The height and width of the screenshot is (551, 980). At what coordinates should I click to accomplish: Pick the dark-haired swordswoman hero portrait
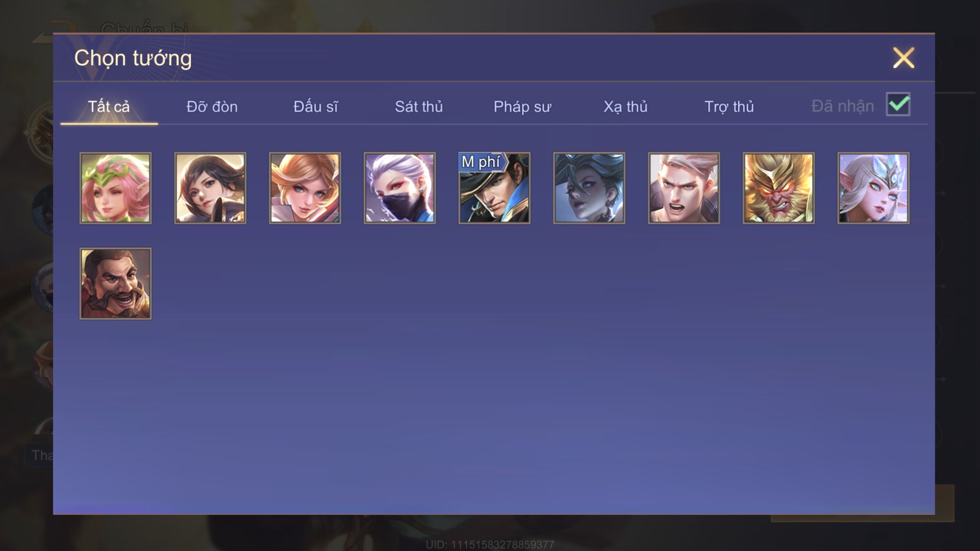point(210,188)
